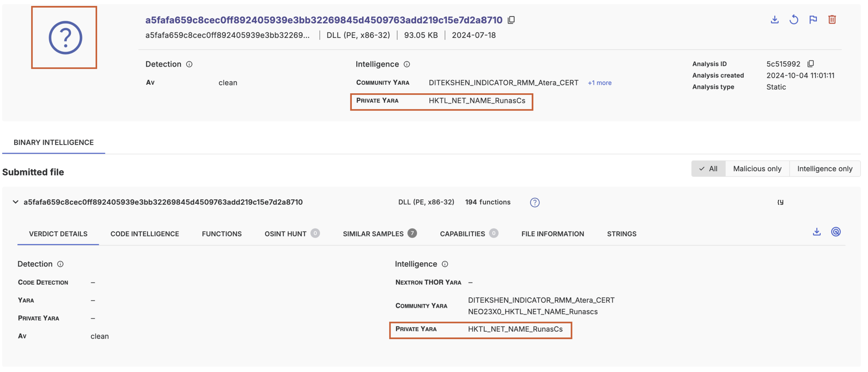Screen dimensions: 868x372
Task: Open the Binary Intelligence tab
Action: point(54,142)
